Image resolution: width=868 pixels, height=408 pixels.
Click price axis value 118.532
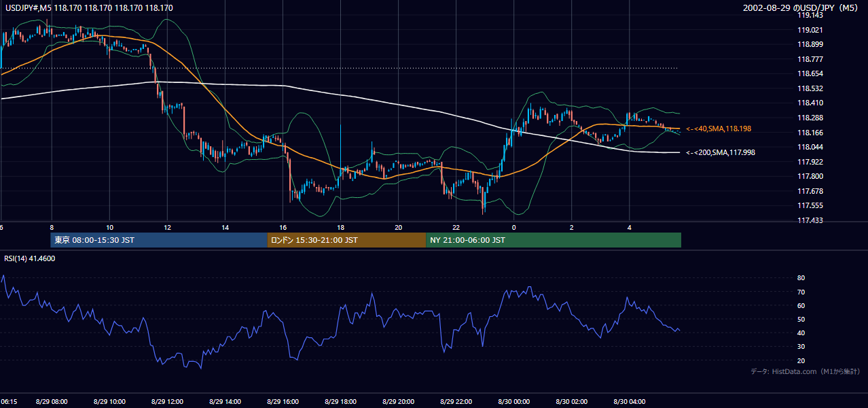pyautogui.click(x=810, y=88)
